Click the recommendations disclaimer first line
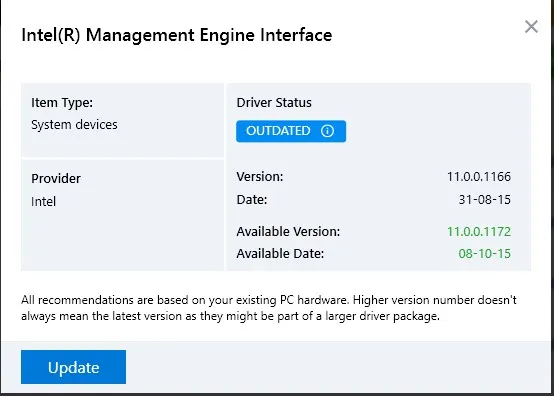 (x=269, y=300)
